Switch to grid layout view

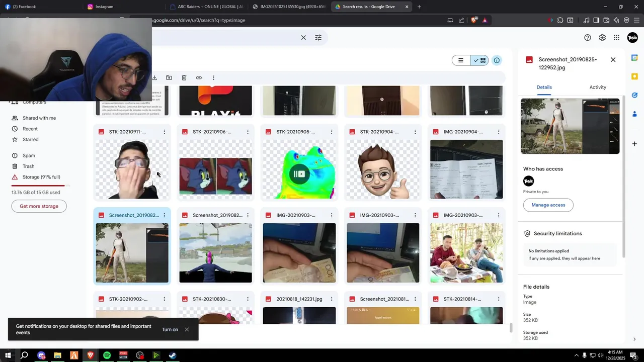click(x=479, y=60)
